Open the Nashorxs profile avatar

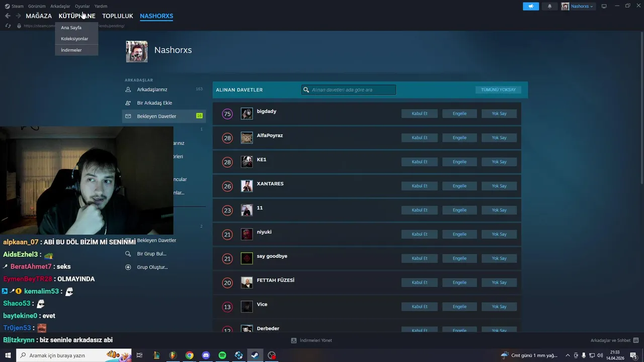click(x=137, y=51)
